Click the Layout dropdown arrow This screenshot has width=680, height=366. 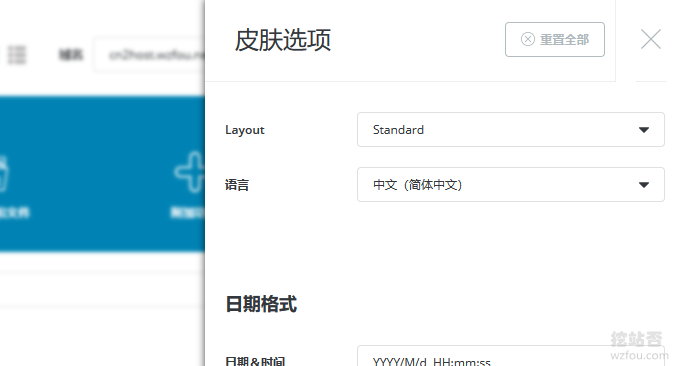click(x=644, y=130)
